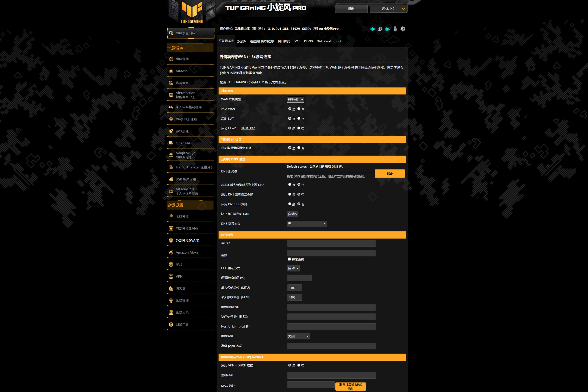The image size is (588, 392).
Task: Open the AiProtection shield icon
Action: [x=171, y=95]
